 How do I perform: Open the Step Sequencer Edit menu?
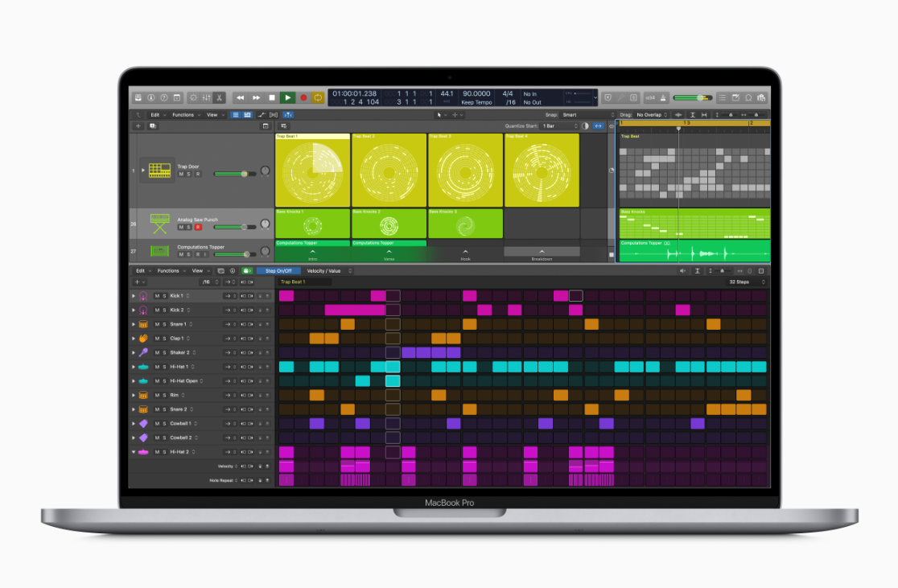tap(143, 271)
